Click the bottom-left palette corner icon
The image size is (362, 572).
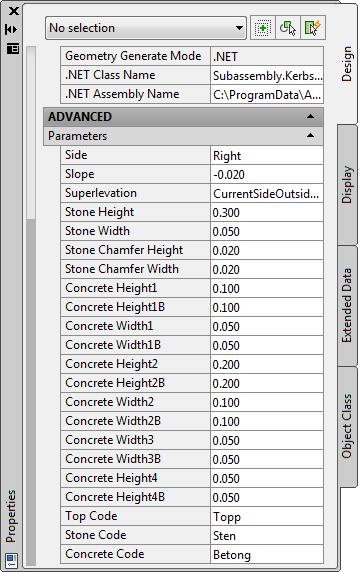coord(12,560)
